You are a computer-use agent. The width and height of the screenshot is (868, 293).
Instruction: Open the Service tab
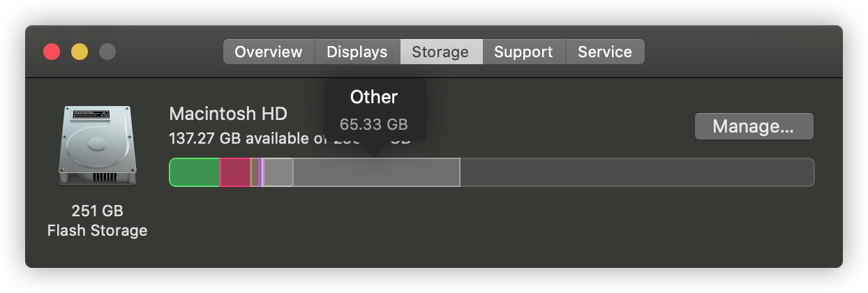point(605,52)
